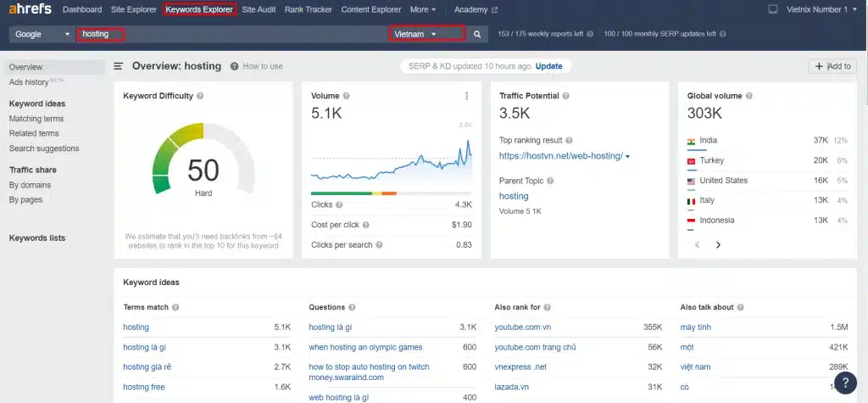The height and width of the screenshot is (403, 868).
Task: Open the Rank Tracker tab
Action: 309,10
